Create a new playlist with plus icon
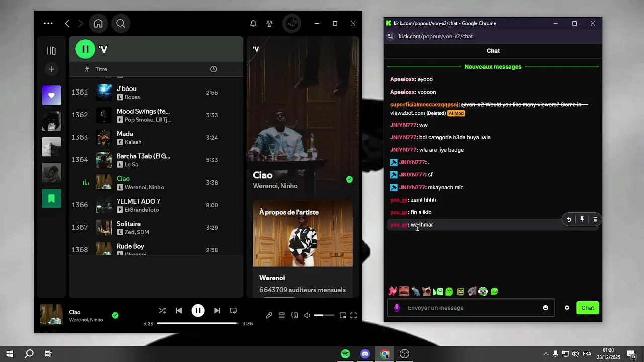This screenshot has height=362, width=644. pyautogui.click(x=51, y=69)
